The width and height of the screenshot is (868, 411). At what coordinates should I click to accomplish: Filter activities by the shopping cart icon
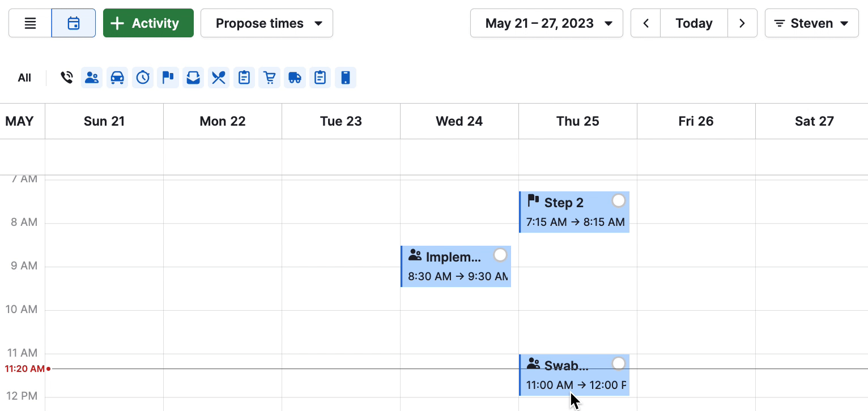click(x=270, y=78)
